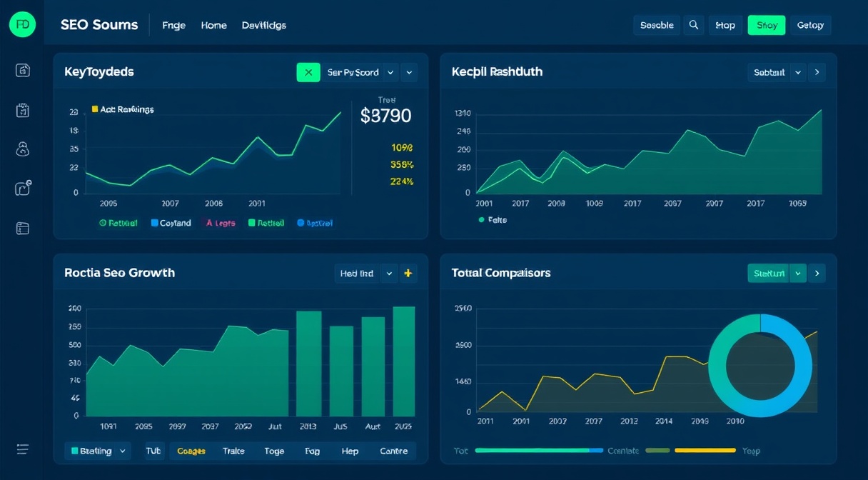Screen dimensions: 868x480
Task: Open the first sidebar icon under the logo
Action: coord(23,70)
